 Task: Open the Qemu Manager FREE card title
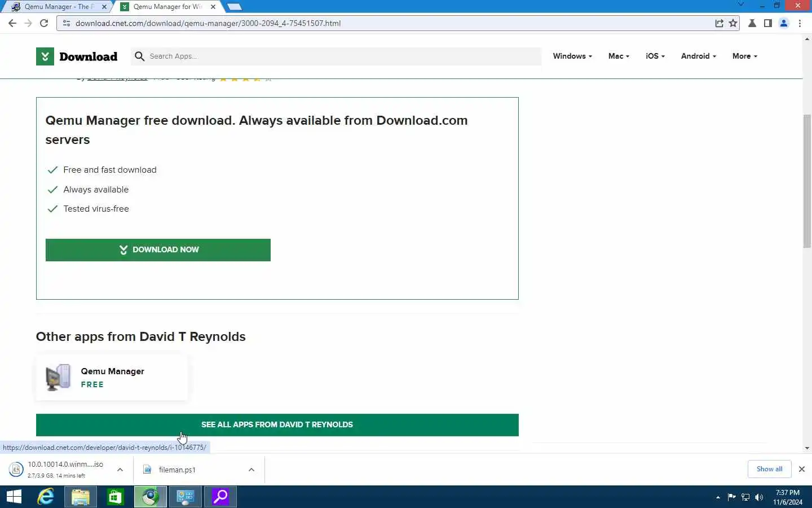pyautogui.click(x=112, y=371)
